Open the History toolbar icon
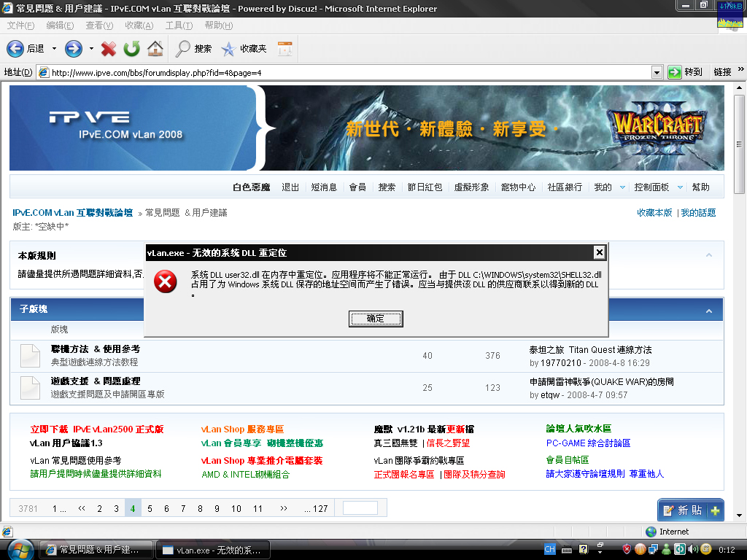Image resolution: width=747 pixels, height=560 pixels. click(x=285, y=49)
